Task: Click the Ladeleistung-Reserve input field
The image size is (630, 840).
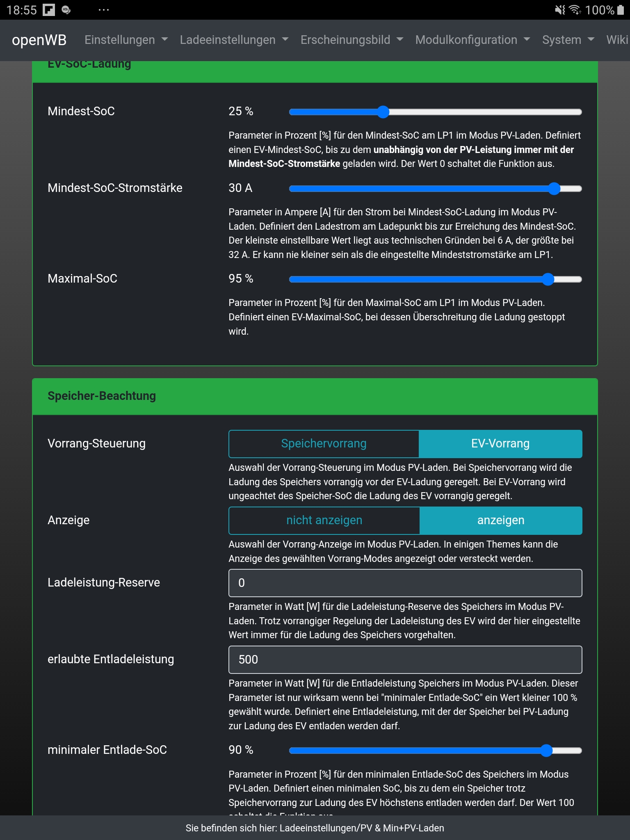Action: 405,583
